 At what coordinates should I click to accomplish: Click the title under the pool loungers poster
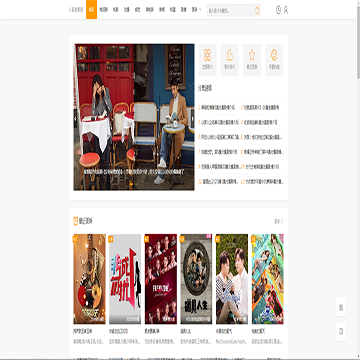coord(258,332)
